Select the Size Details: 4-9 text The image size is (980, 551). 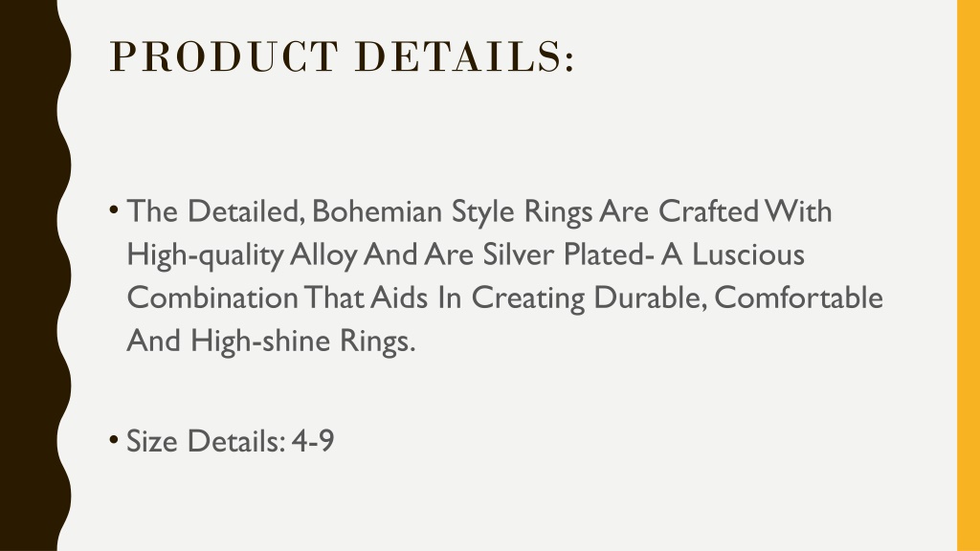point(230,441)
